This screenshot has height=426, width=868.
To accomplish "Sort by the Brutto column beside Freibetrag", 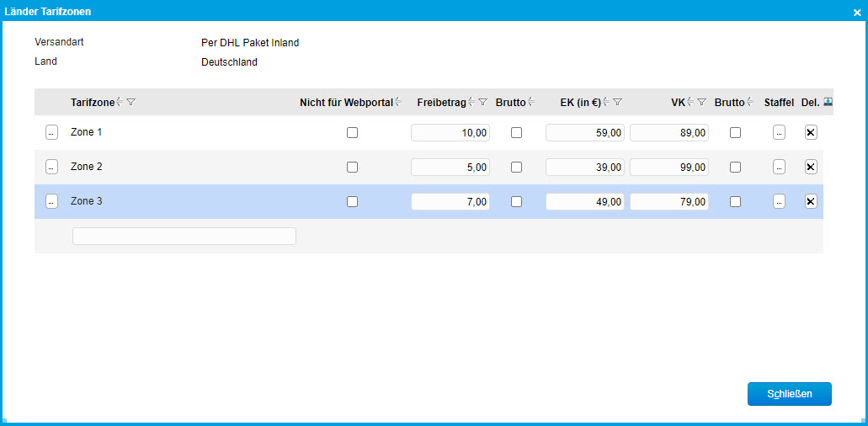I will click(x=531, y=102).
